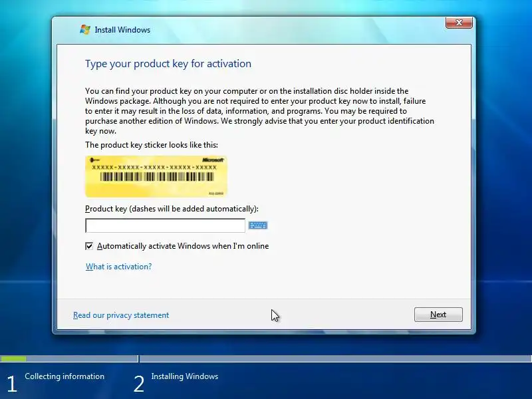Viewport: 532px width, 399px height.
Task: Click the Install Windows title text
Action: [122, 30]
